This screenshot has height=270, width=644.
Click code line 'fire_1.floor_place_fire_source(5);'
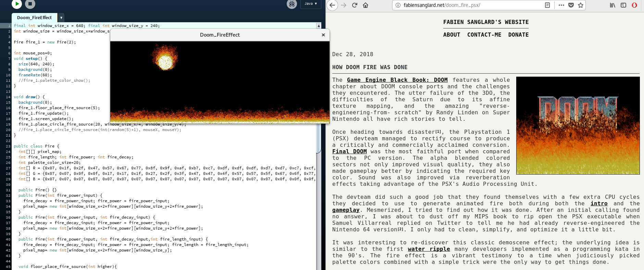tap(59, 108)
